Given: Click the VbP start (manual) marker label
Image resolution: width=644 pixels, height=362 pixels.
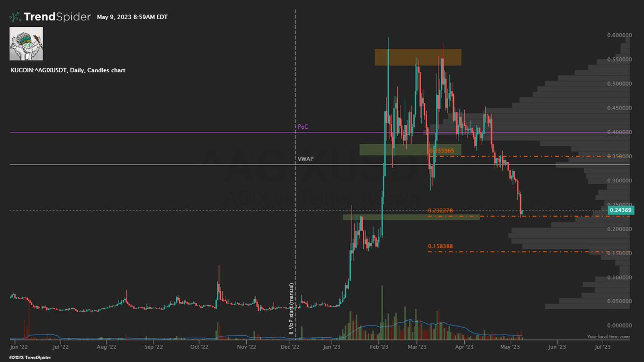Looking at the screenshot, I should [291, 308].
